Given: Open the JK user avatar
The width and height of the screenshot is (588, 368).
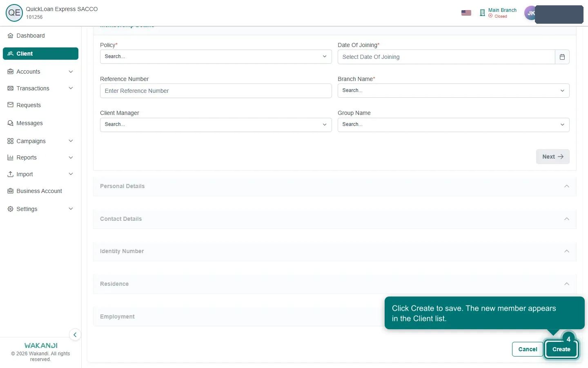Looking at the screenshot, I should (530, 13).
